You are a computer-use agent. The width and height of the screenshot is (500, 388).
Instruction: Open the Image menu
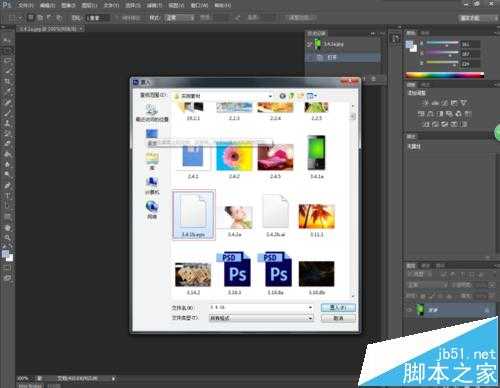click(x=68, y=5)
